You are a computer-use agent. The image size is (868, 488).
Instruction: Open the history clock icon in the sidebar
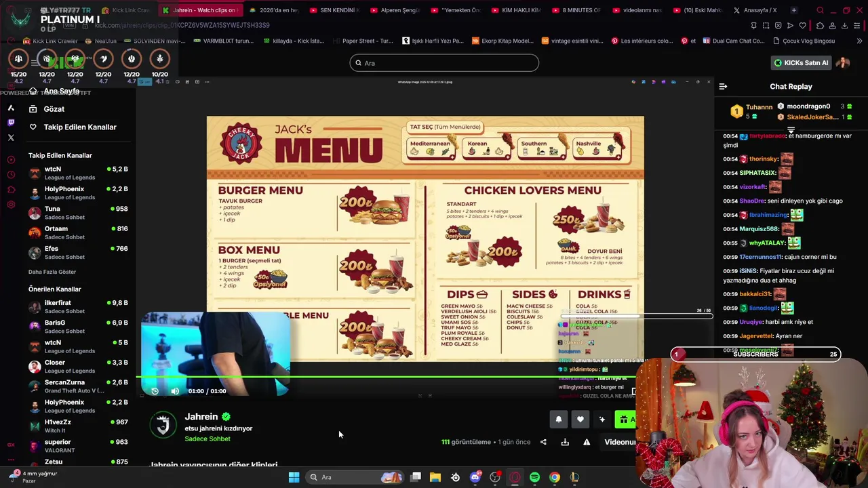pos(11,175)
